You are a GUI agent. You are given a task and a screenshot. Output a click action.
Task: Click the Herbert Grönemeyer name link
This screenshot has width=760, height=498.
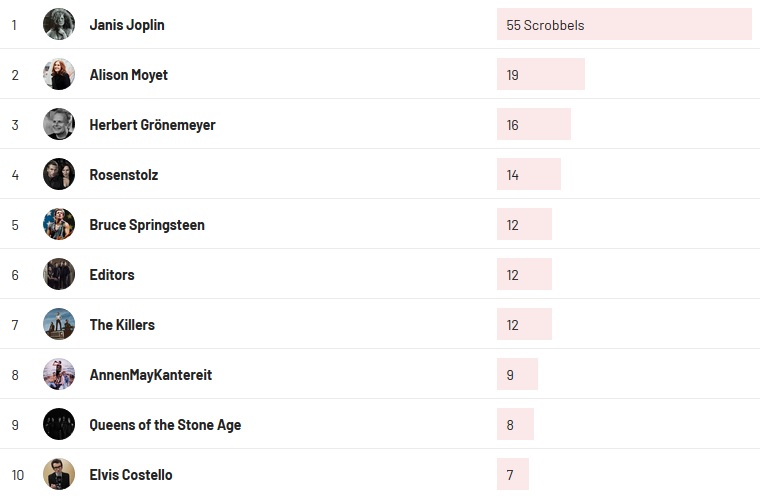(152, 125)
